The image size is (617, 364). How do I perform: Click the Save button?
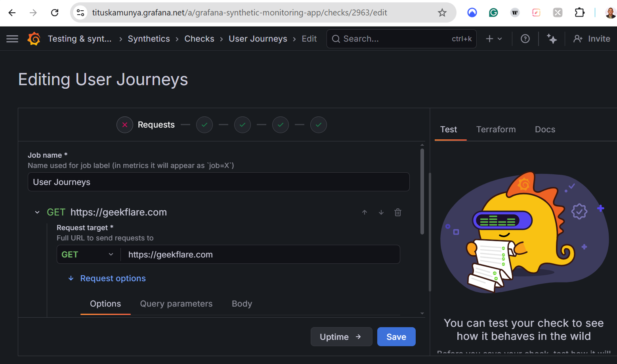point(396,337)
